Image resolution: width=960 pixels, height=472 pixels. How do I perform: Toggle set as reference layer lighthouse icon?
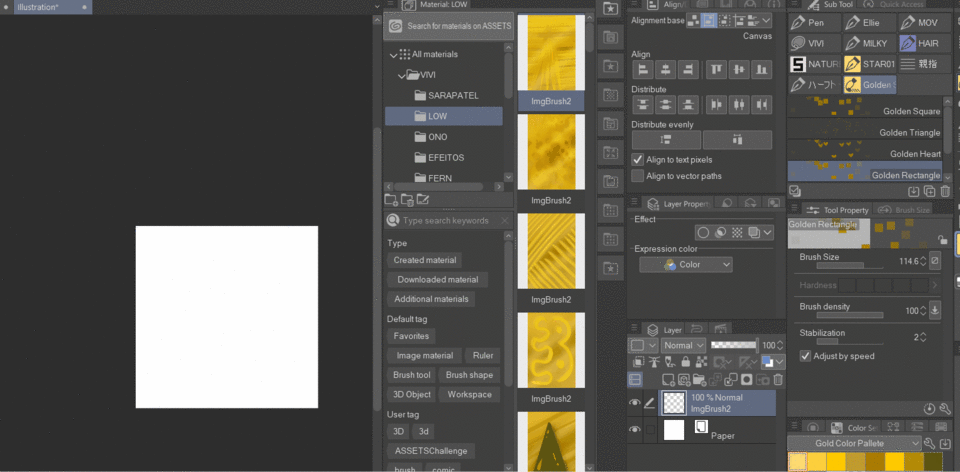pos(654,362)
